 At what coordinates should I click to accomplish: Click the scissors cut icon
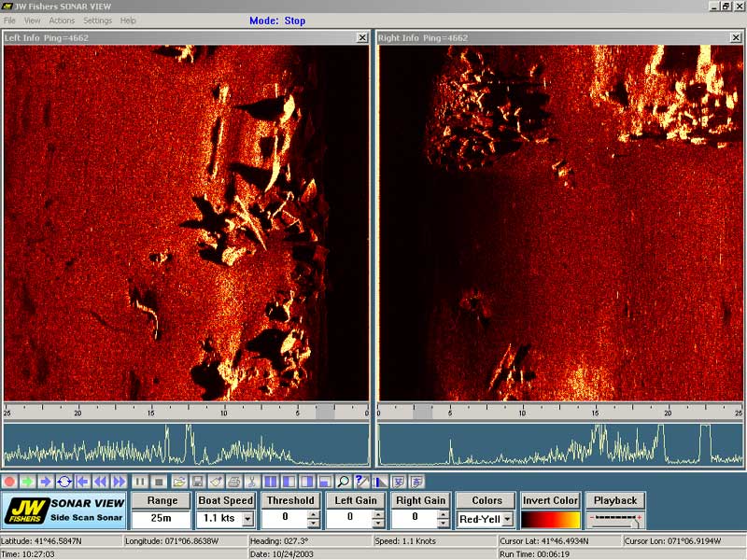(x=252, y=482)
